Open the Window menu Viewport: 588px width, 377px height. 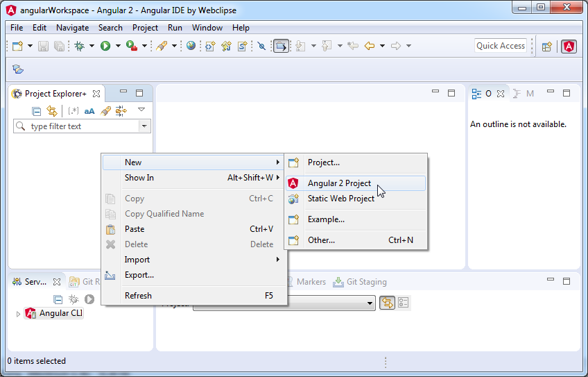point(207,28)
